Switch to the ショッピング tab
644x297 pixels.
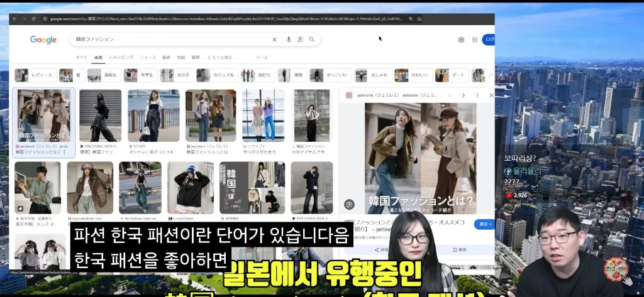click(121, 57)
